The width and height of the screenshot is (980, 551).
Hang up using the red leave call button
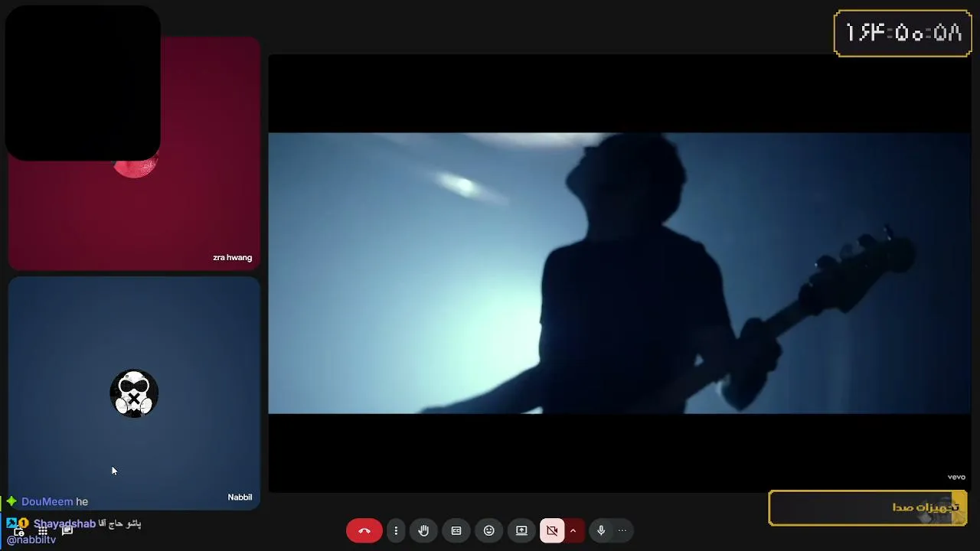[x=364, y=530]
